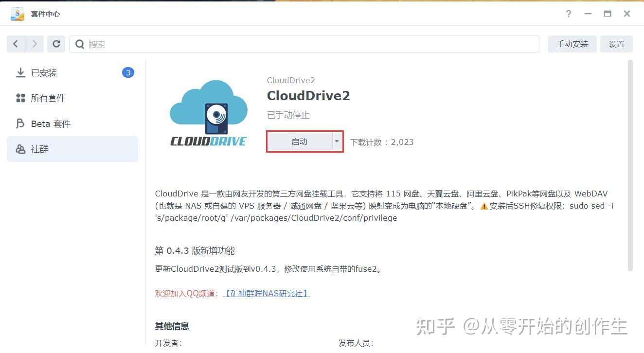Click the 其他信息 section heading

click(172, 326)
